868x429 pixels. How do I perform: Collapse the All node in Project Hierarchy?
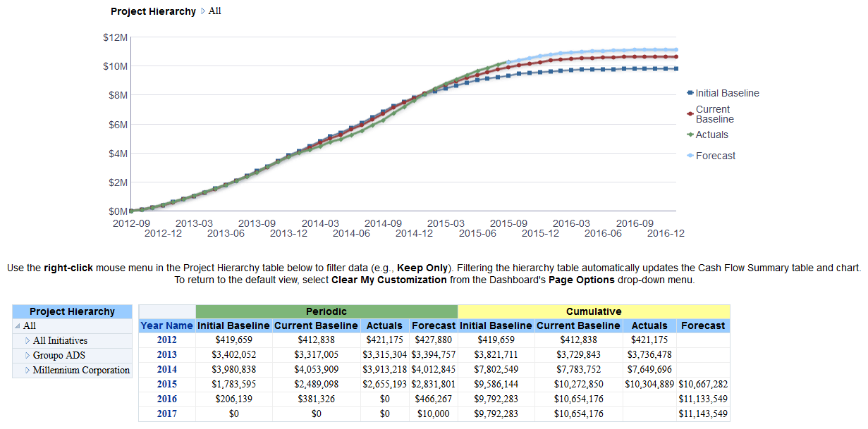(x=19, y=325)
